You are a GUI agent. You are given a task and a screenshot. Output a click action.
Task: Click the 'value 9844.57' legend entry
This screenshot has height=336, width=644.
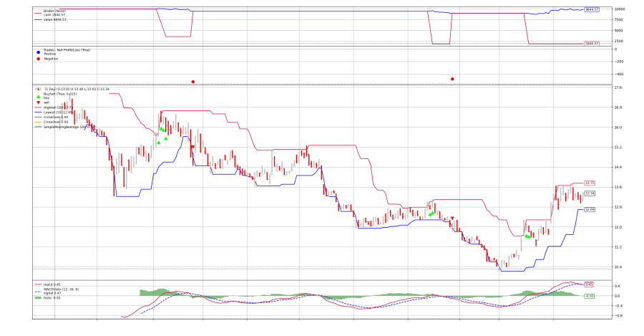54,19
